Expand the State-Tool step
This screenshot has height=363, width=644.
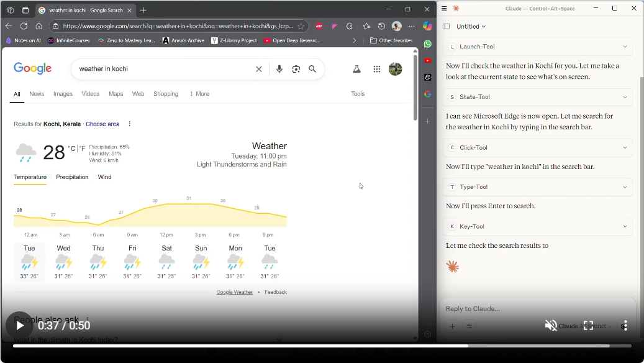coord(538,97)
